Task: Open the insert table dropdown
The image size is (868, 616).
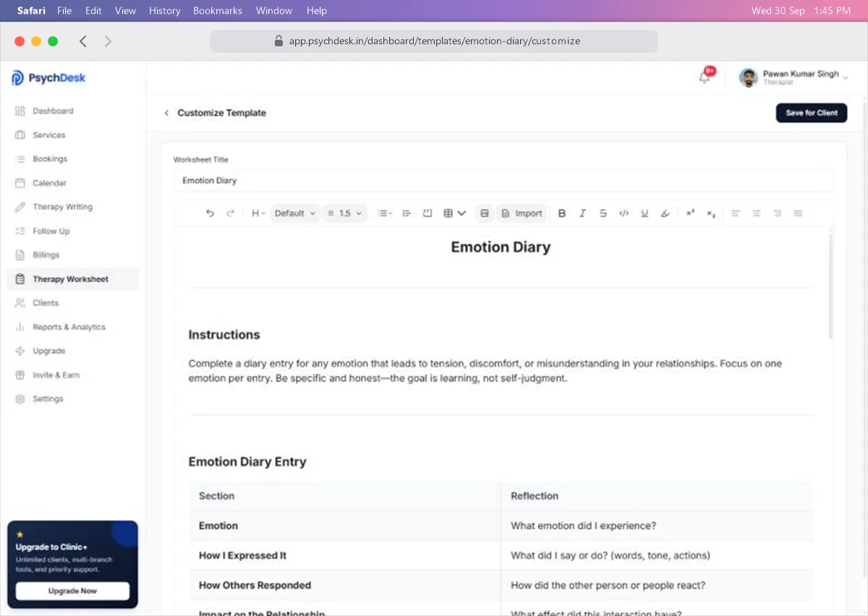Action: point(454,213)
